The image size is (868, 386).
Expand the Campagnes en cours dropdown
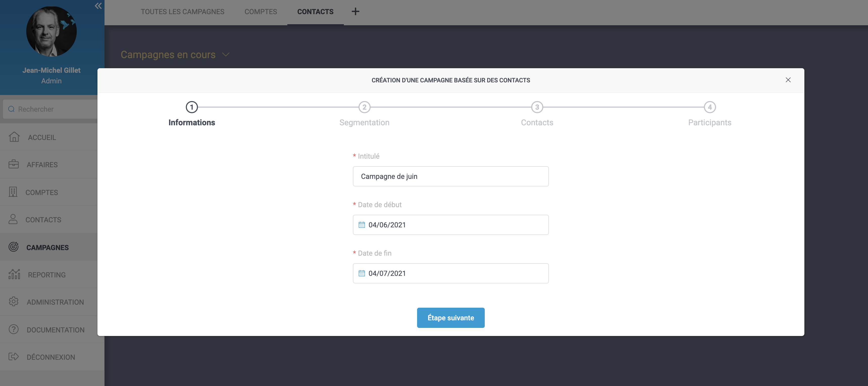pyautogui.click(x=226, y=55)
